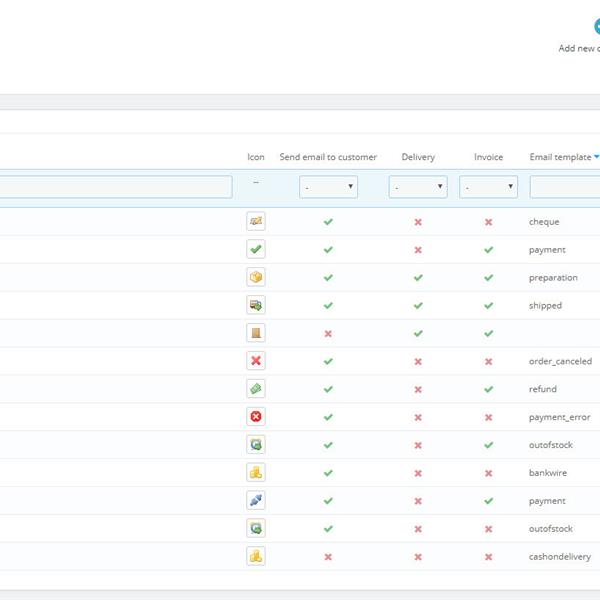The width and height of the screenshot is (600, 600).
Task: Click red circle icon in payment_error row
Action: coord(256,417)
